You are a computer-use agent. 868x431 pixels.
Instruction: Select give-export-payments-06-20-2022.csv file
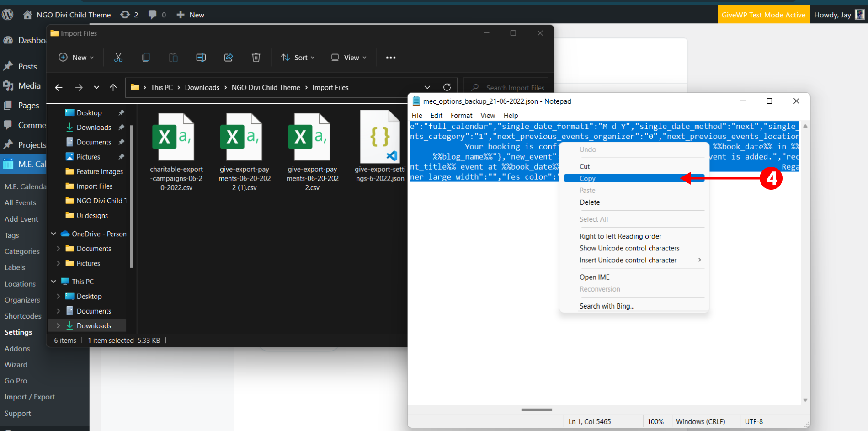(312, 152)
